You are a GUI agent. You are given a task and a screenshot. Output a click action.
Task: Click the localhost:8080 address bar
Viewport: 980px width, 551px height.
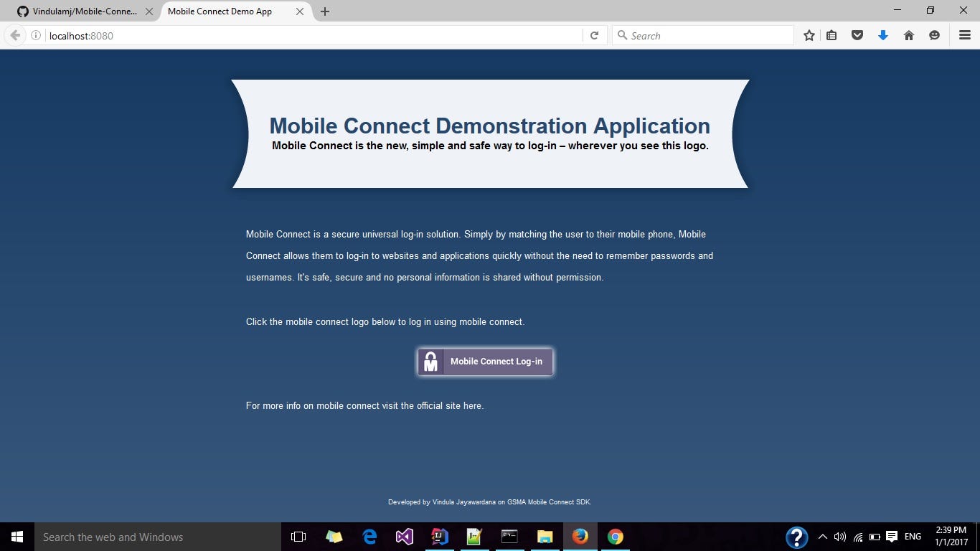tap(314, 36)
